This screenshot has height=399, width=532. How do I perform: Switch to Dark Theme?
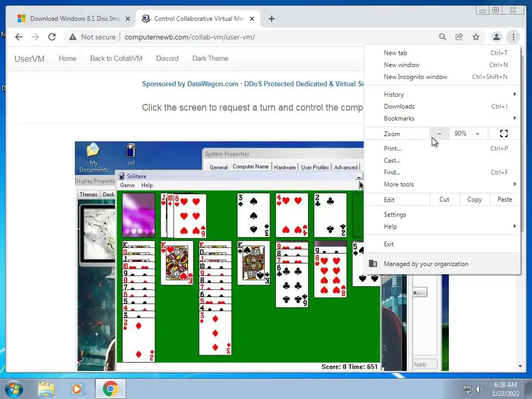[x=210, y=58]
